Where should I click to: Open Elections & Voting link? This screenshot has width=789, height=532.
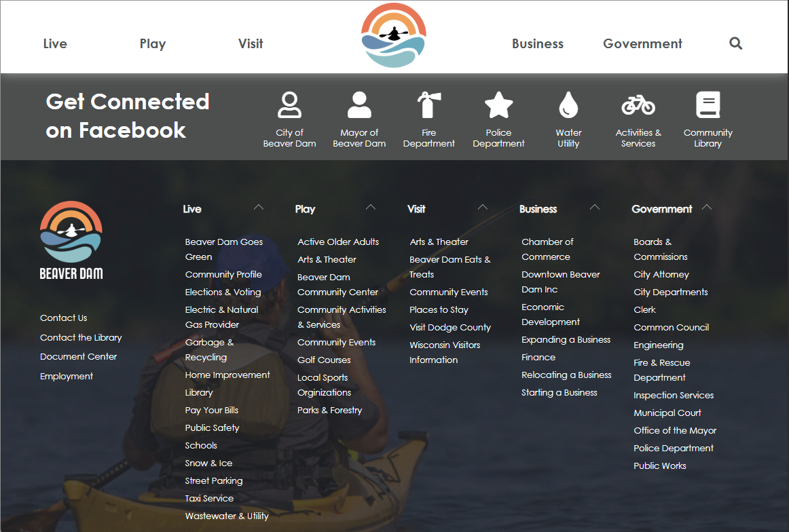coord(223,292)
